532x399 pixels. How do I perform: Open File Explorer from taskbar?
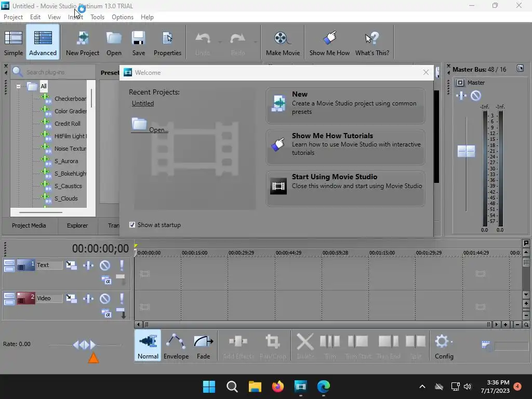pyautogui.click(x=255, y=387)
